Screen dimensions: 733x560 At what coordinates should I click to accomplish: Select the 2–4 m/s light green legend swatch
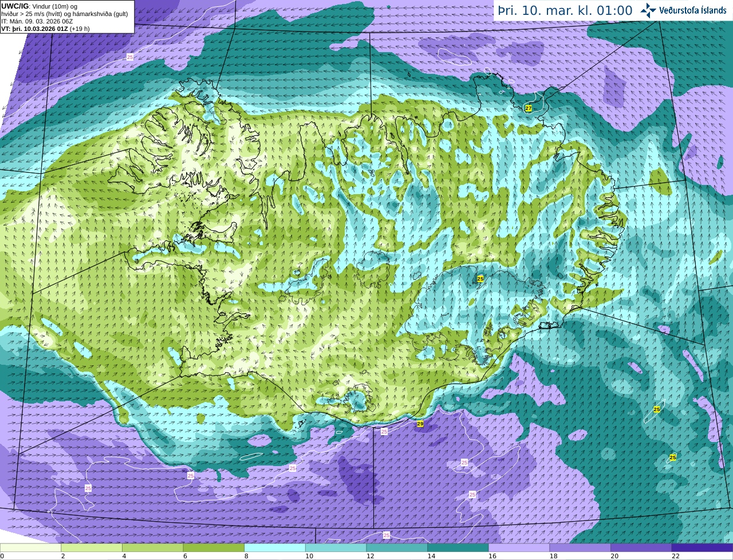pyautogui.click(x=92, y=547)
